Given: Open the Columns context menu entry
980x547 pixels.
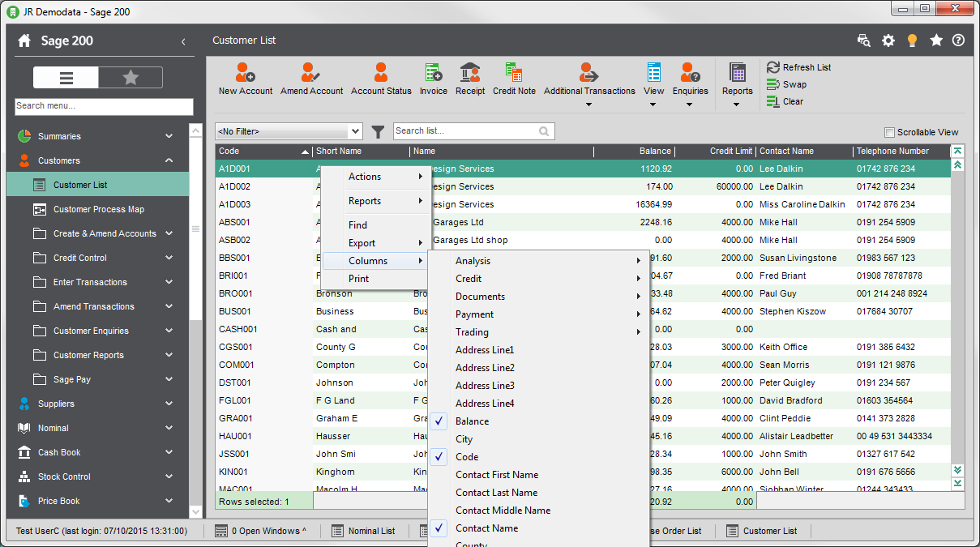Looking at the screenshot, I should [x=376, y=261].
